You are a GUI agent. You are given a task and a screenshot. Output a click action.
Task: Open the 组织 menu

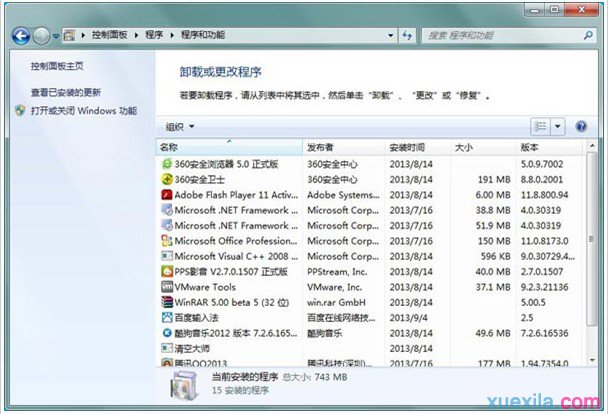click(180, 126)
